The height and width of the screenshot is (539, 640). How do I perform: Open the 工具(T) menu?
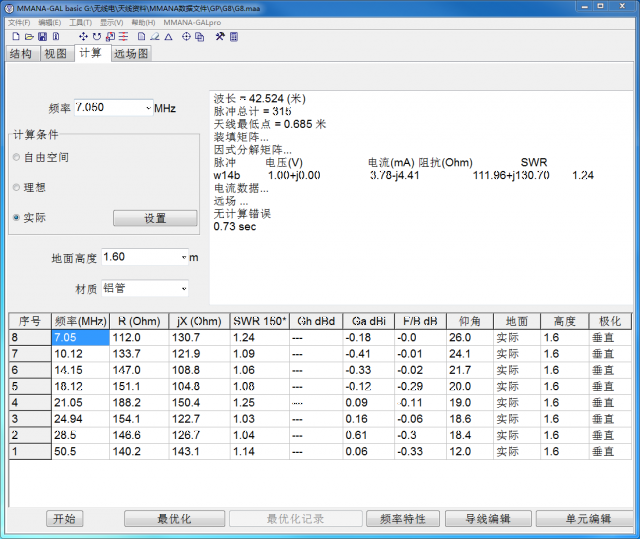pos(80,22)
